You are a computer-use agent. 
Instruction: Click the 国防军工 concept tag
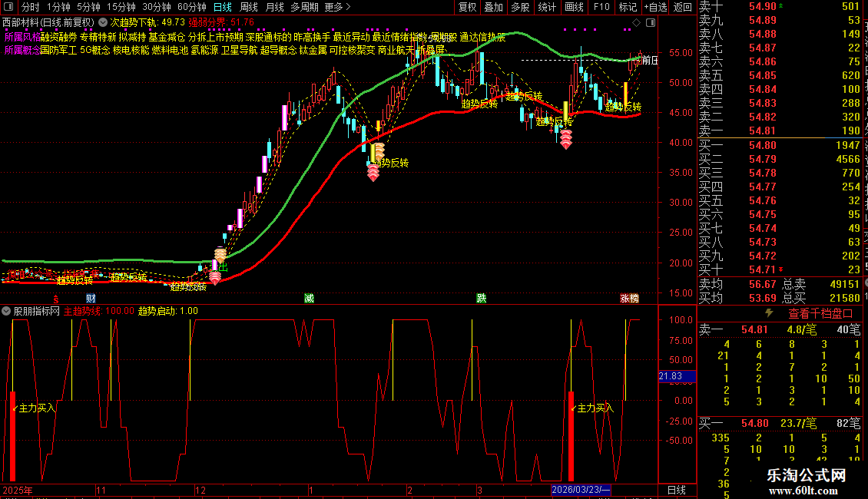coord(58,50)
